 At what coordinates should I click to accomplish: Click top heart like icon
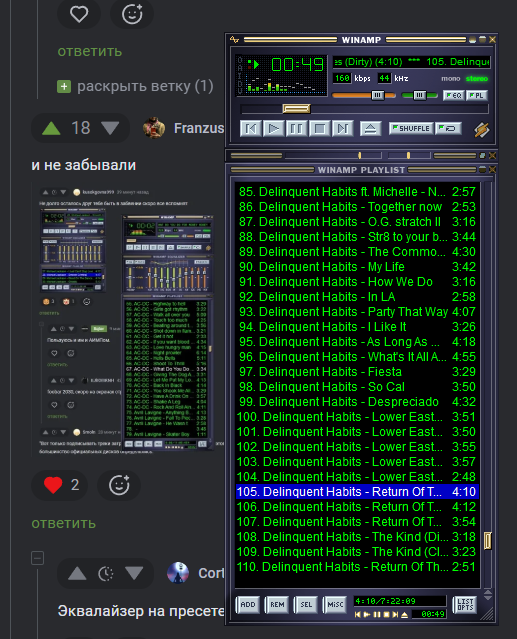pyautogui.click(x=79, y=14)
